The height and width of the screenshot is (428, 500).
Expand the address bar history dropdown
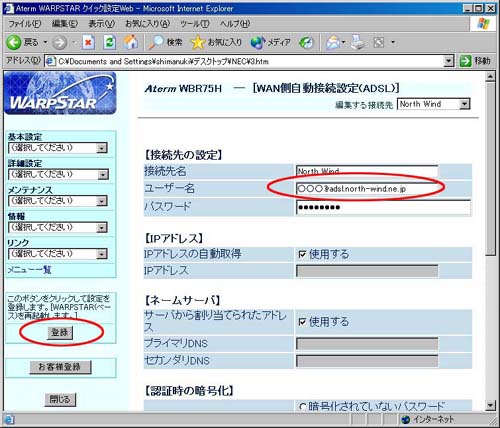point(449,61)
